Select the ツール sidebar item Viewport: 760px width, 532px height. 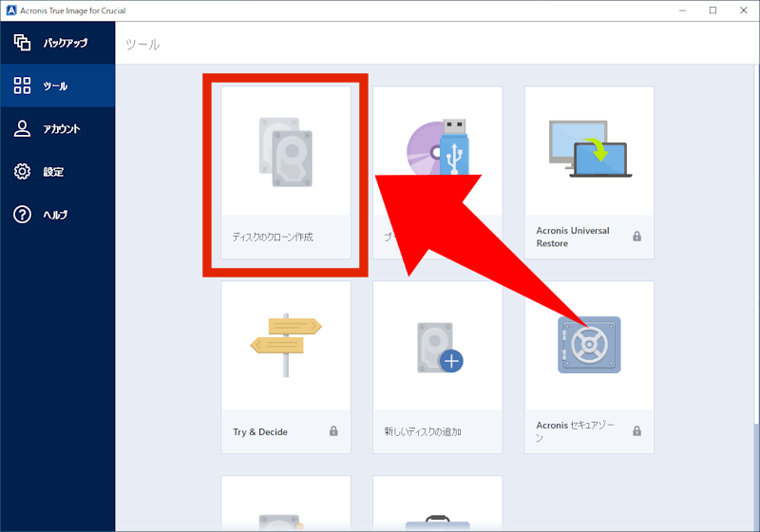click(x=58, y=85)
